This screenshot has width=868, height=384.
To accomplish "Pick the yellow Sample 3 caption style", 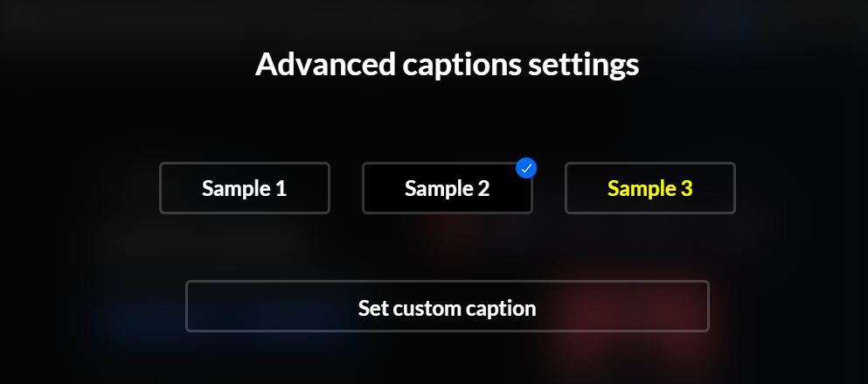I will click(x=649, y=188).
